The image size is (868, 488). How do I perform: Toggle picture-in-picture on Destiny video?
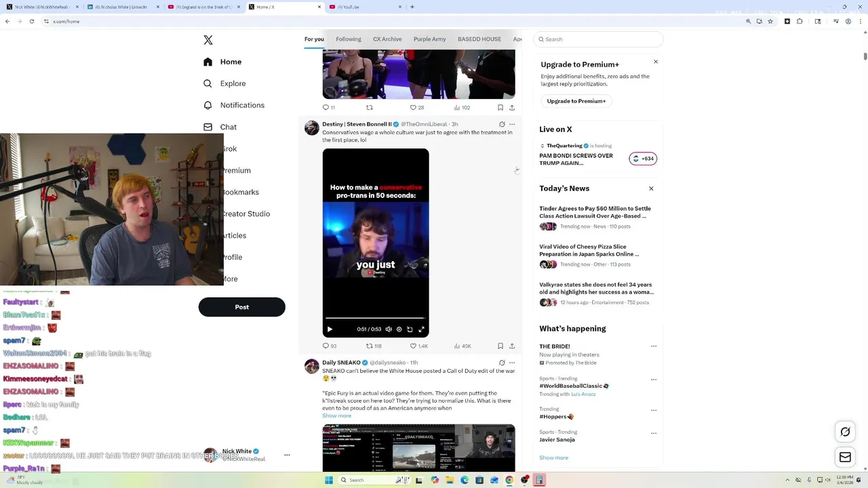coord(410,329)
